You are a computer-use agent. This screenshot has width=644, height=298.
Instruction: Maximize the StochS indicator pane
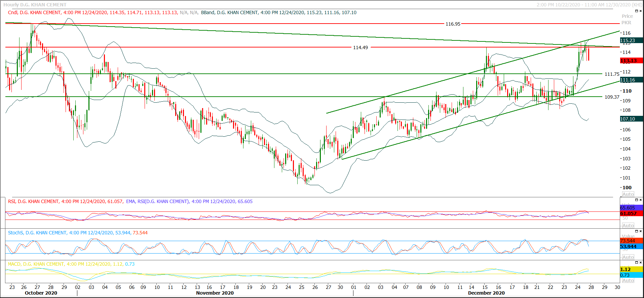click(x=636, y=231)
